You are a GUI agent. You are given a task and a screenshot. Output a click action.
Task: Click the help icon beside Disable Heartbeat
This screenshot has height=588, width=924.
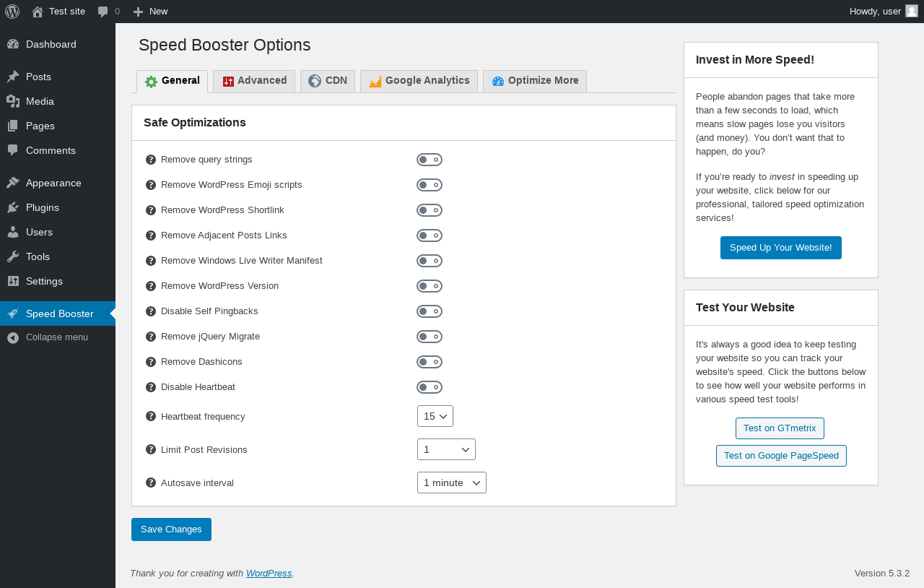point(151,387)
